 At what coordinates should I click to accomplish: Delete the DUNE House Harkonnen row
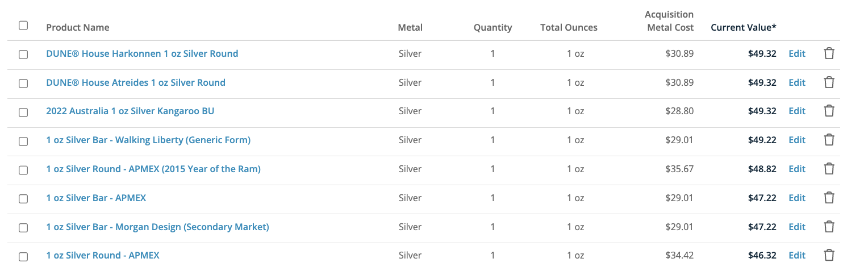click(x=829, y=53)
